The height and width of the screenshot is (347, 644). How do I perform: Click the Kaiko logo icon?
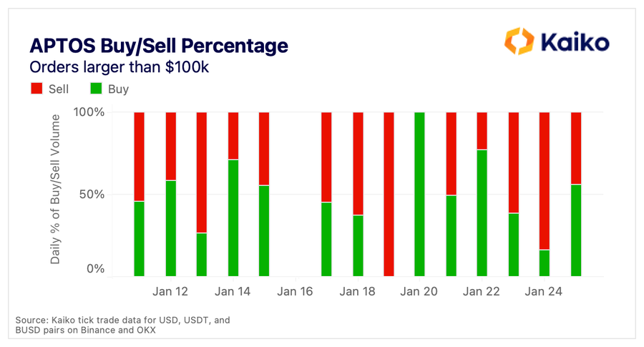(x=519, y=41)
